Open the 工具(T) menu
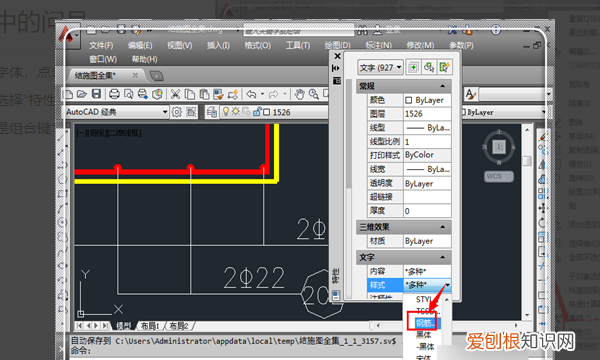 click(x=298, y=46)
